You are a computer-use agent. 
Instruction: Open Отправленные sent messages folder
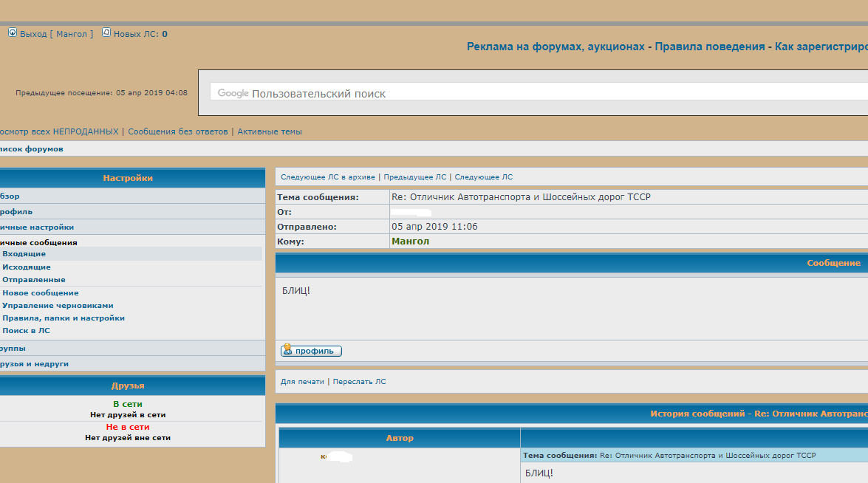[x=34, y=280]
